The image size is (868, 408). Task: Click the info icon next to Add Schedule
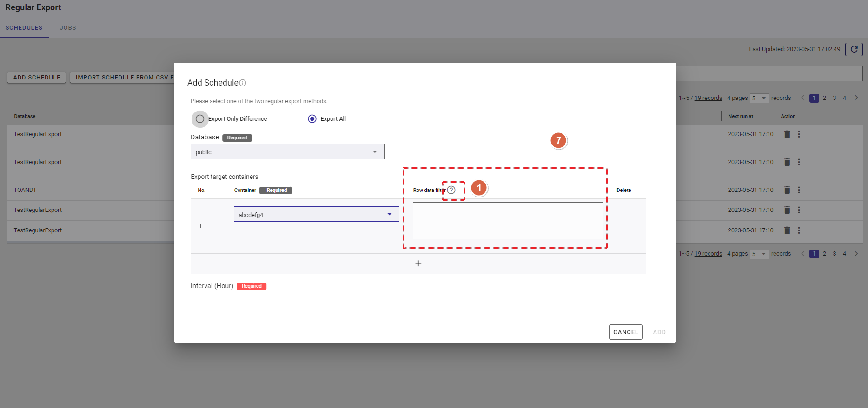[x=243, y=83]
